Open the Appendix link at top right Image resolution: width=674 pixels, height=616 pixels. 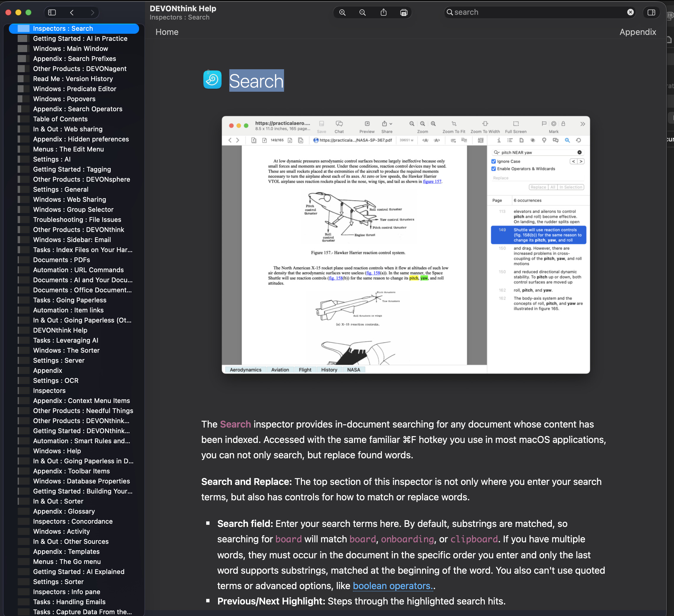638,32
